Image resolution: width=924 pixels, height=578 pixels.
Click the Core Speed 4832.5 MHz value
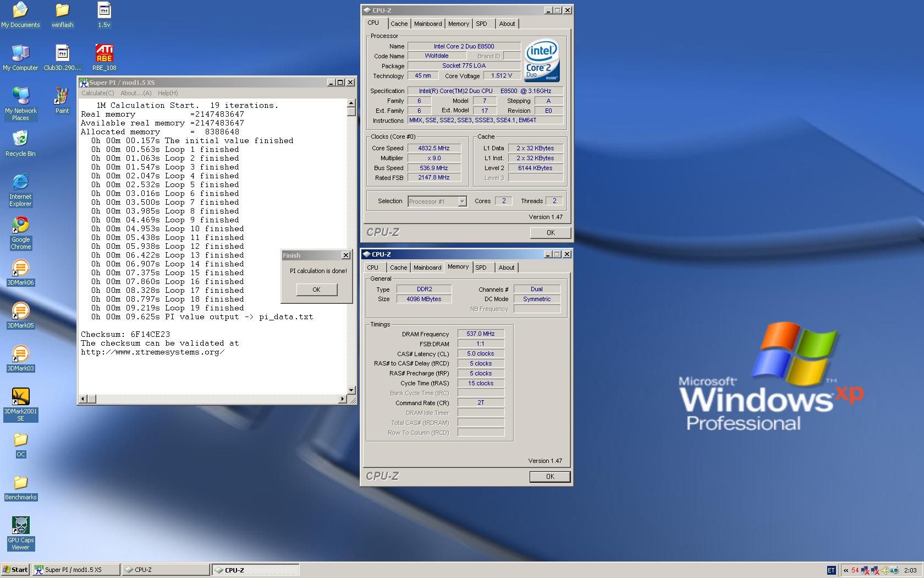433,148
